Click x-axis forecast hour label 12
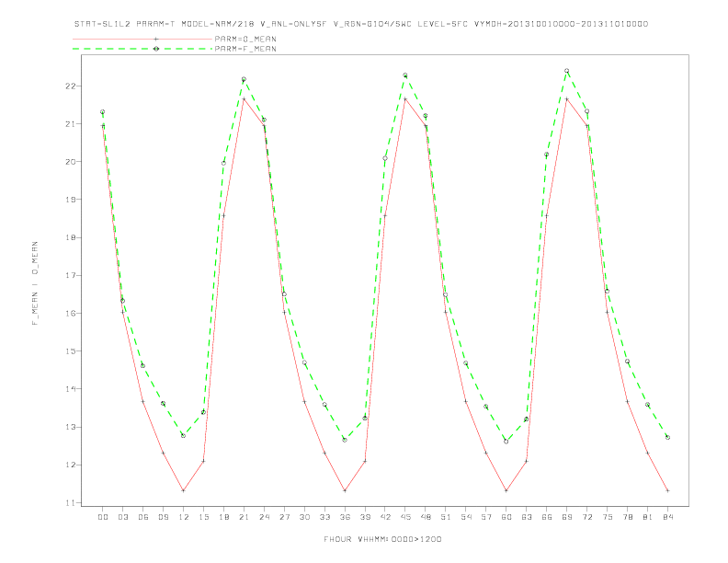728x563 pixels. click(184, 517)
